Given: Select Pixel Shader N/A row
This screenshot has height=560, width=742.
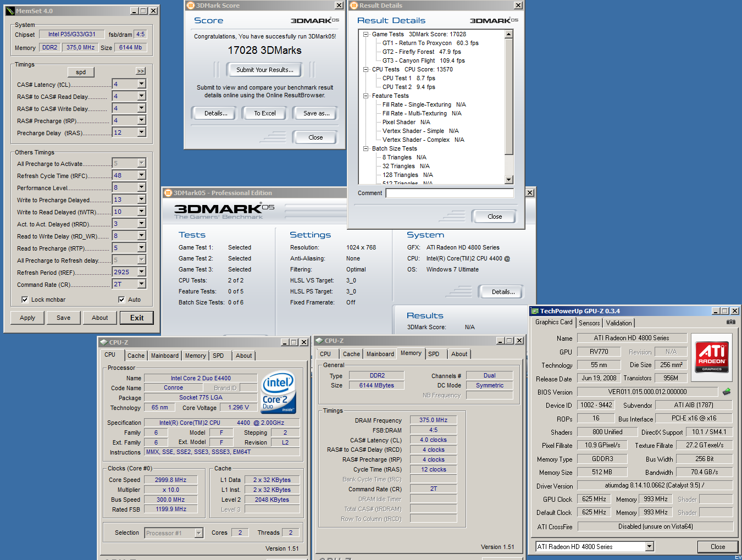Looking at the screenshot, I should pos(406,122).
